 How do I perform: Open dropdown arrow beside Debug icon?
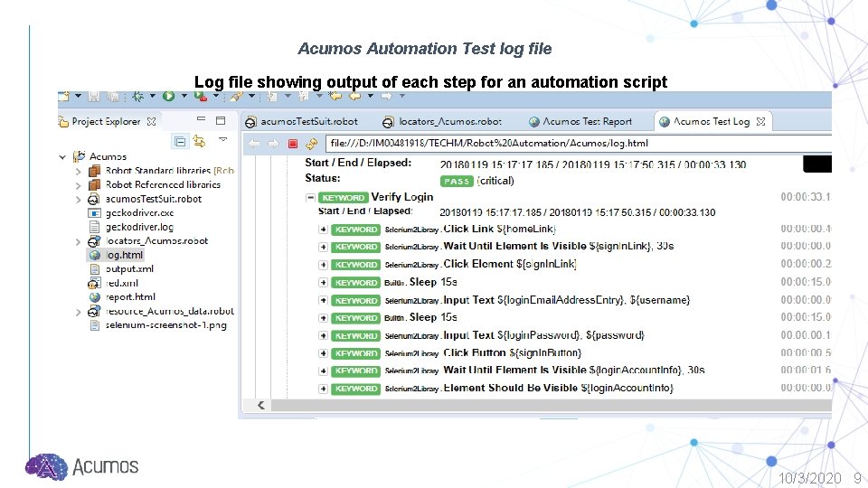[152, 97]
